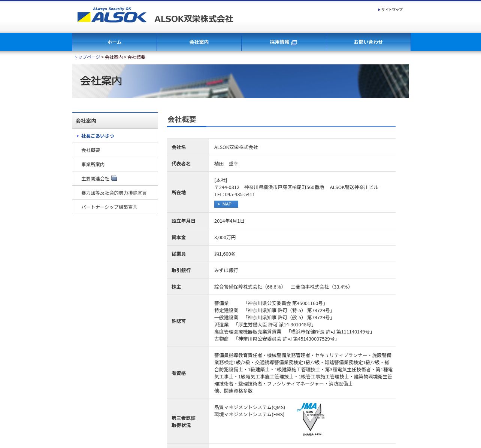
Task: Click the JMA QMS certification logo
Action: [x=311, y=419]
